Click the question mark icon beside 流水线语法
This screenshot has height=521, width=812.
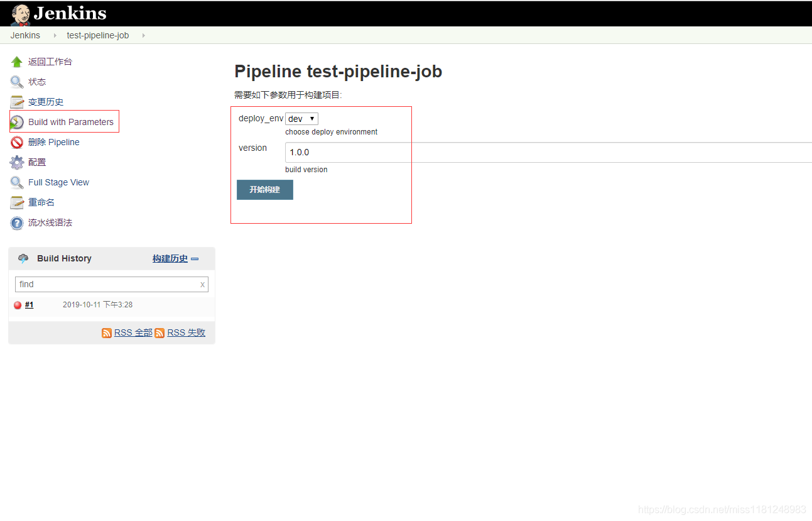pos(17,222)
